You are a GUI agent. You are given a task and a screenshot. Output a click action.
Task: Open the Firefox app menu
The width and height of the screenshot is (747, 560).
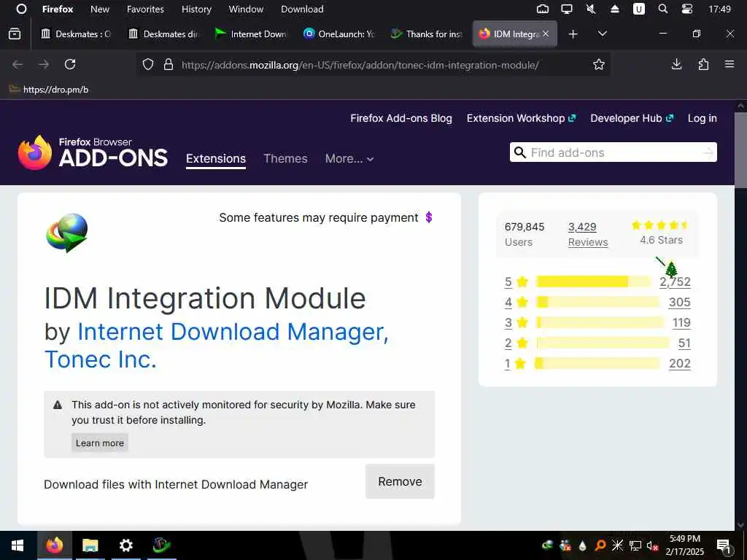58,9
